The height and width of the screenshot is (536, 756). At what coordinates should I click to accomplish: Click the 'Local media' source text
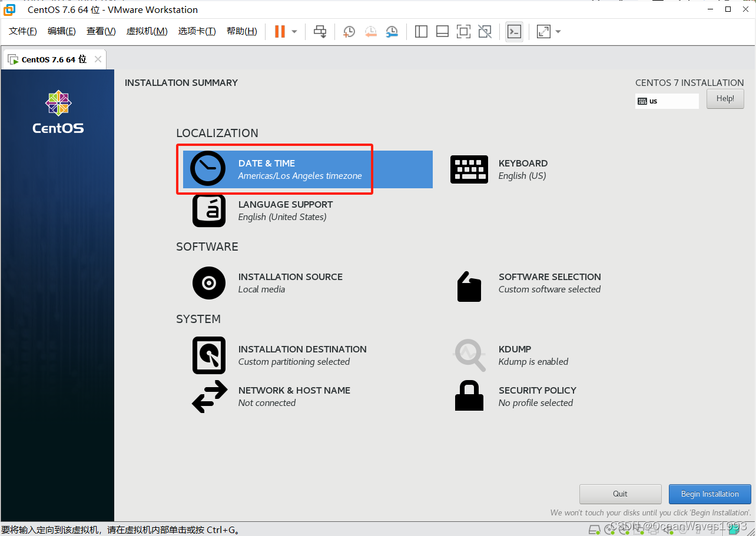point(261,289)
